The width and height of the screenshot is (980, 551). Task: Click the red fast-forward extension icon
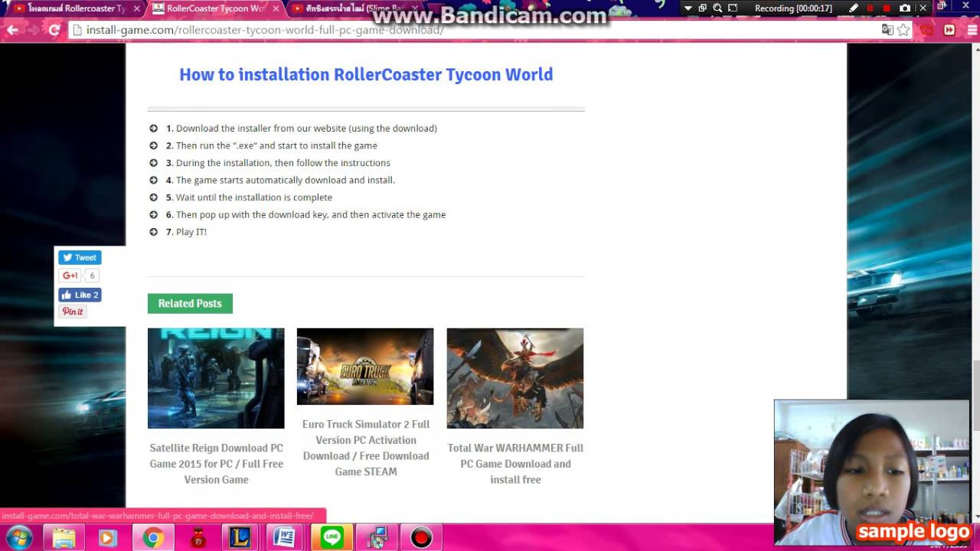coord(949,30)
